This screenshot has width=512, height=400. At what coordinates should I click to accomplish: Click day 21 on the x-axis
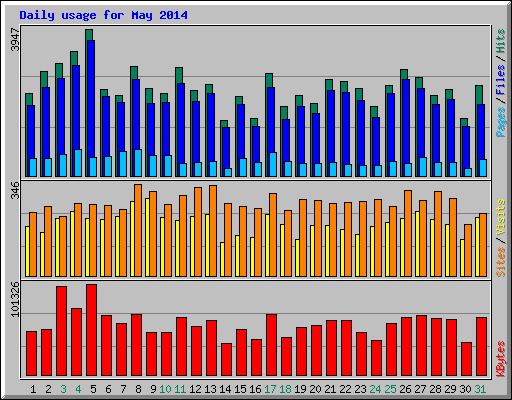coord(330,389)
